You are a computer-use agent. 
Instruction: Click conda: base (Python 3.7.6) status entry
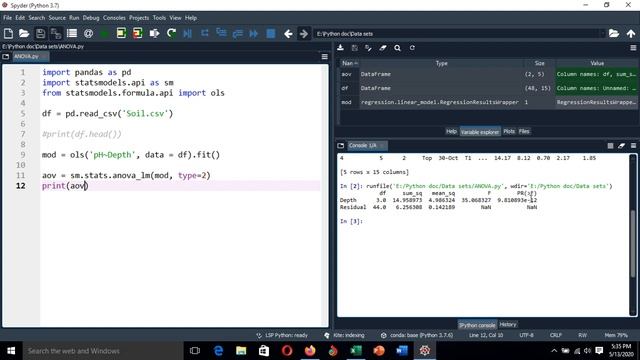pyautogui.click(x=417, y=335)
